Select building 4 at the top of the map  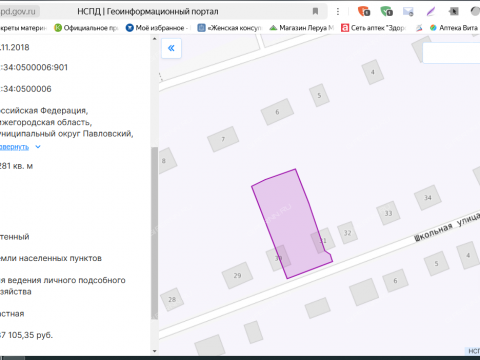(373, 72)
